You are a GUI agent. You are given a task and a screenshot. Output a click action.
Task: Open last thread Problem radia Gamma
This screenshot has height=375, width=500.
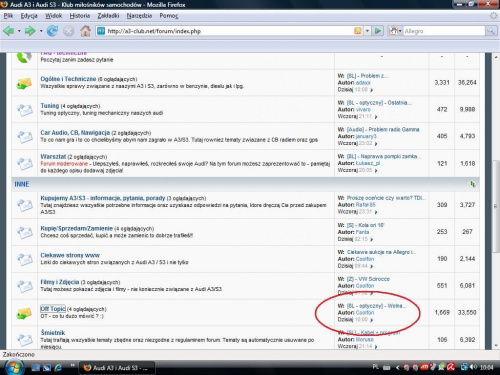click(x=383, y=129)
